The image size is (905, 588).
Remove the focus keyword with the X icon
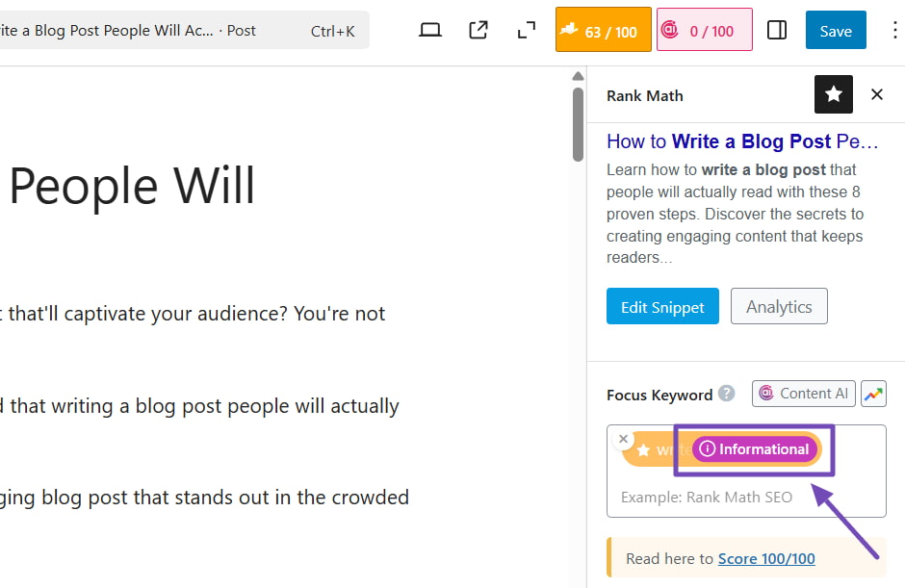tap(624, 439)
